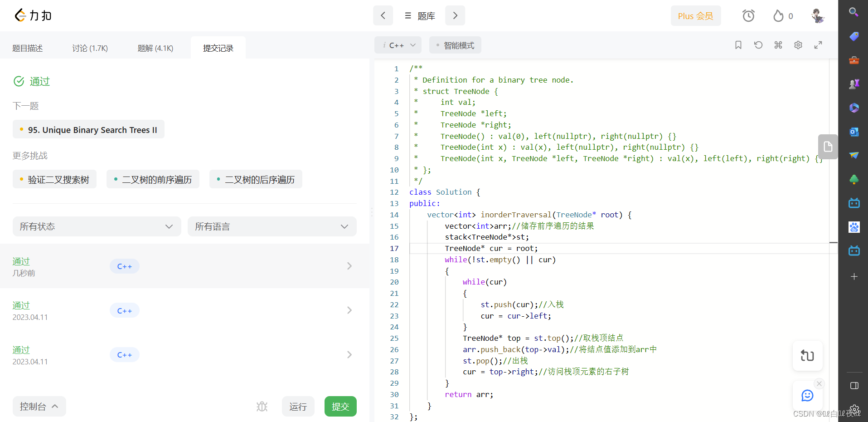Click the green 提交 submit button

pos(340,407)
